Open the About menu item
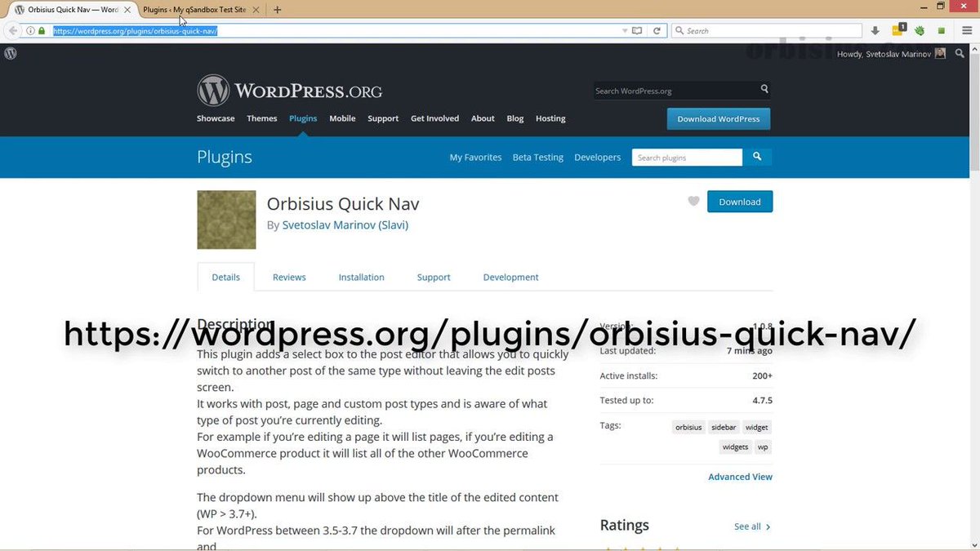The image size is (980, 551). point(483,118)
